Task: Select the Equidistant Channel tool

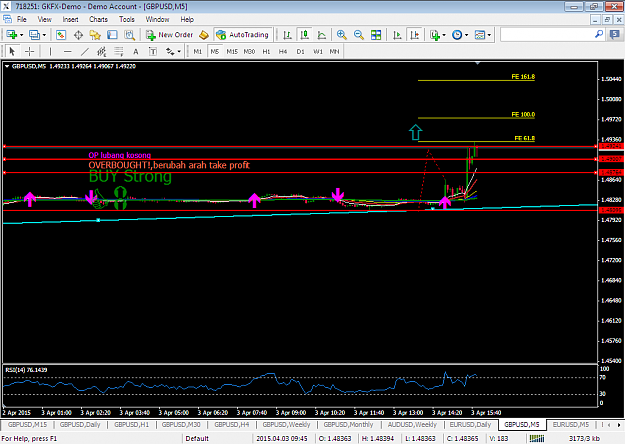Action: (x=102, y=51)
